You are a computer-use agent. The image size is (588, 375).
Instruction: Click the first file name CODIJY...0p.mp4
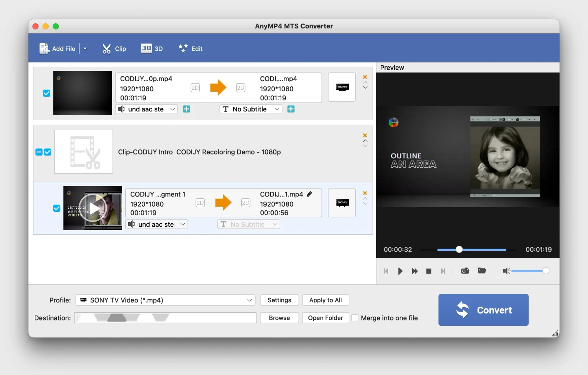[x=146, y=79]
